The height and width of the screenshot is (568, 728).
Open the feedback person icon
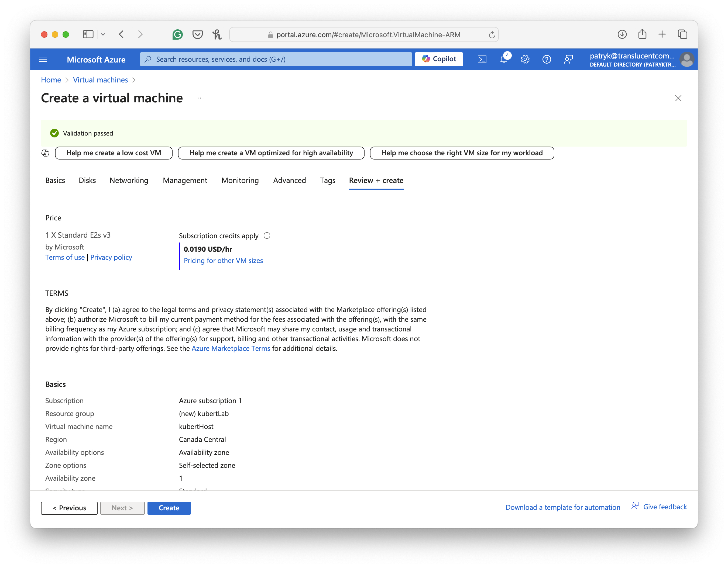(568, 59)
